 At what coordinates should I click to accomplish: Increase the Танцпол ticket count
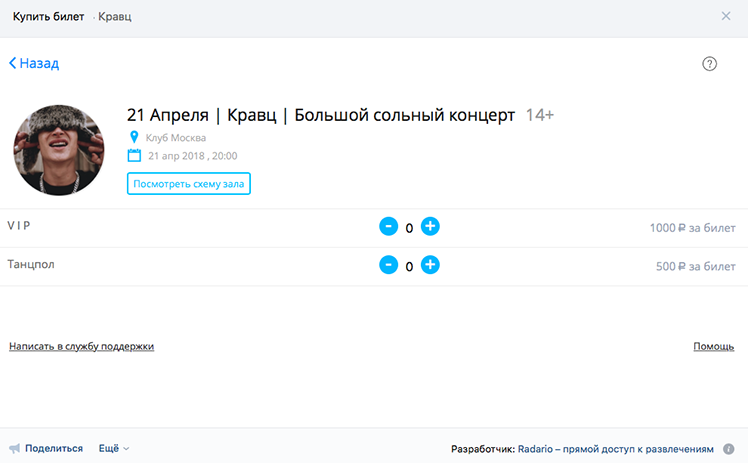430,265
